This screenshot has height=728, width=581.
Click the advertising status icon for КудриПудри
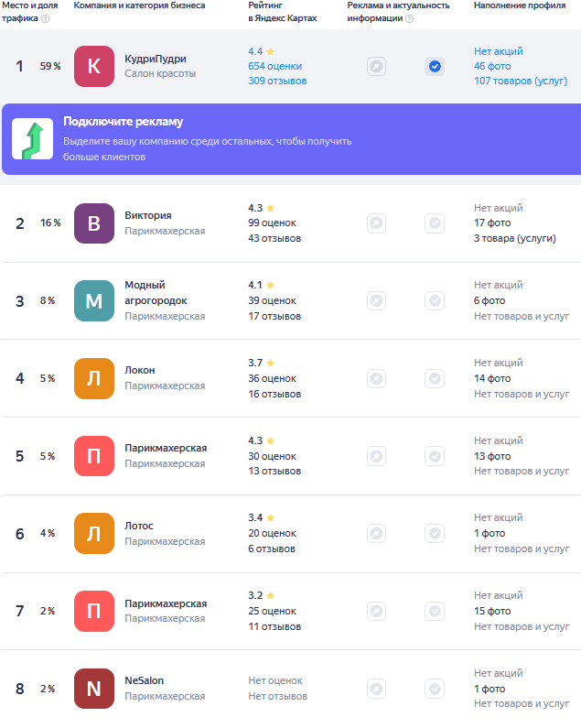click(376, 67)
